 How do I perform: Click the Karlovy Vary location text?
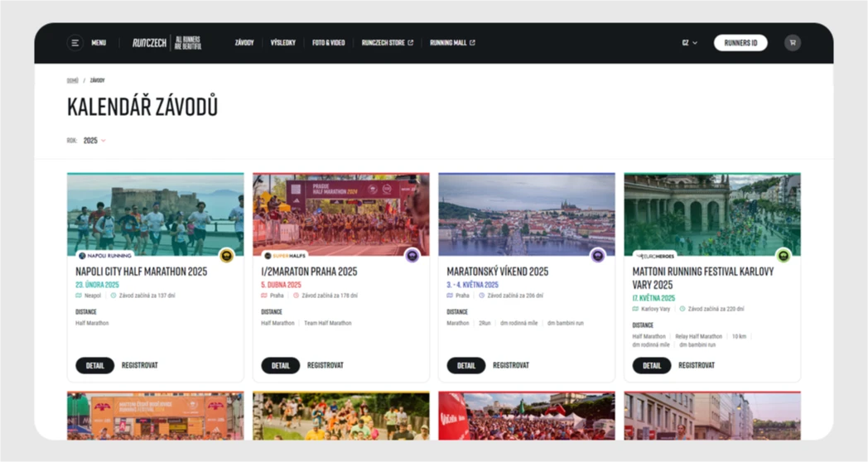655,309
